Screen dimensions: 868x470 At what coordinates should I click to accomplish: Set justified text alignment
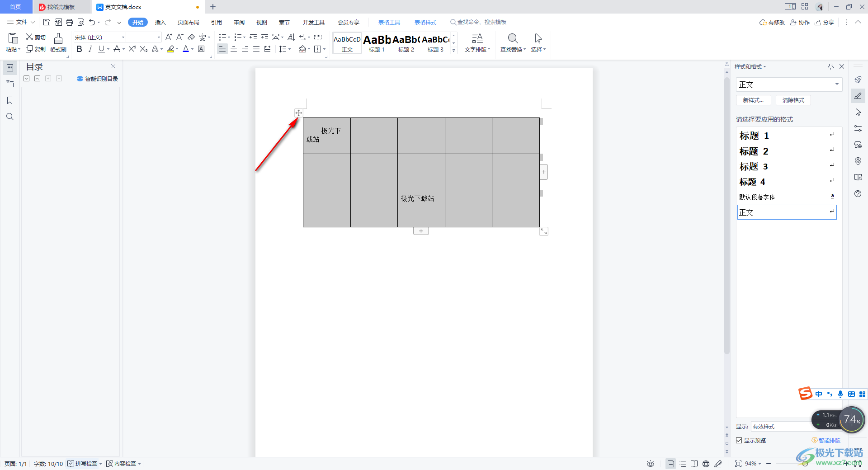pos(256,49)
